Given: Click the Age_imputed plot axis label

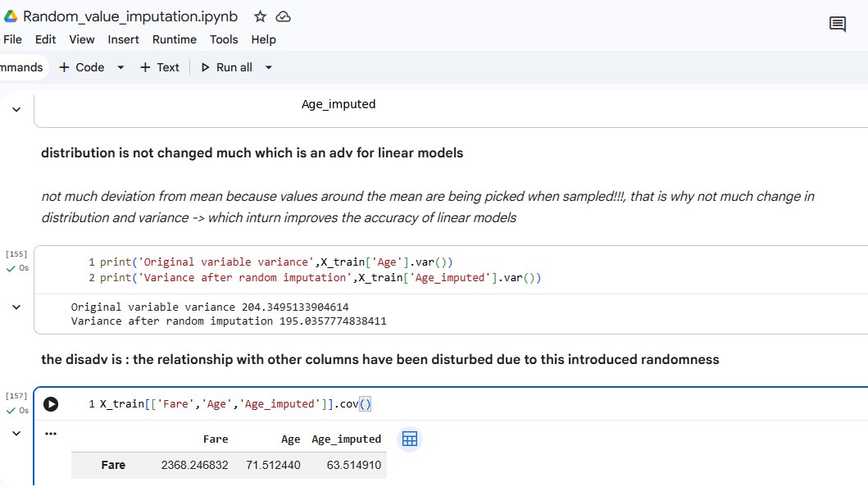Looking at the screenshot, I should [339, 104].
